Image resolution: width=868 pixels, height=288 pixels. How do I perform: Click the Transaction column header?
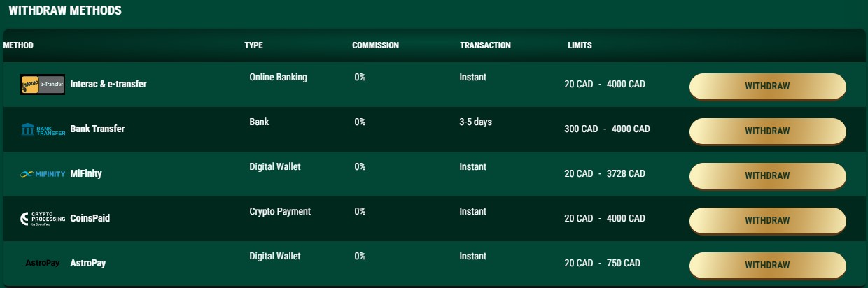(485, 45)
